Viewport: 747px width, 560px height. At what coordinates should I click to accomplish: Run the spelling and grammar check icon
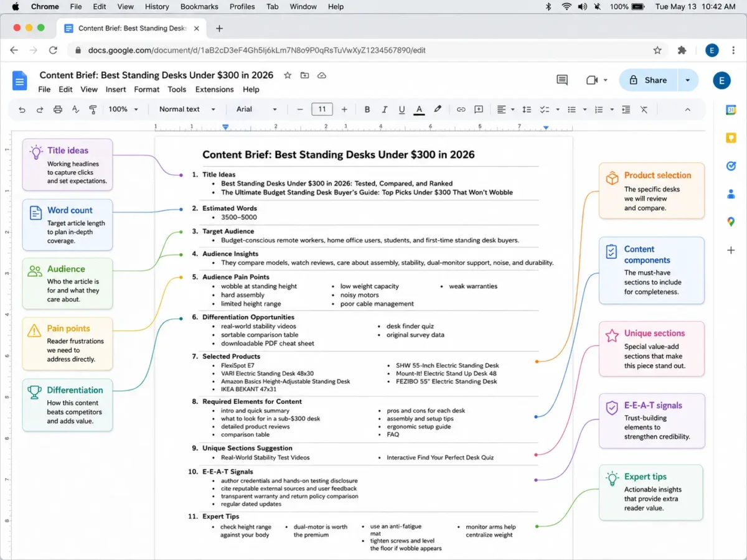point(75,110)
